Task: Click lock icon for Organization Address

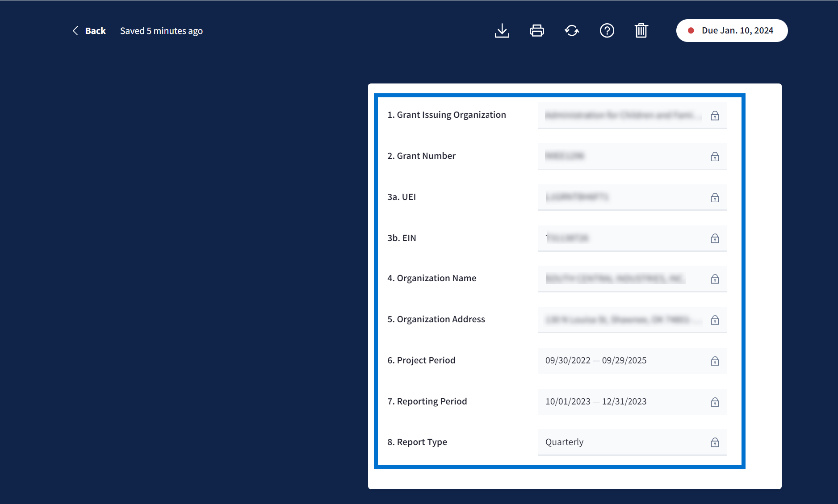Action: click(715, 320)
